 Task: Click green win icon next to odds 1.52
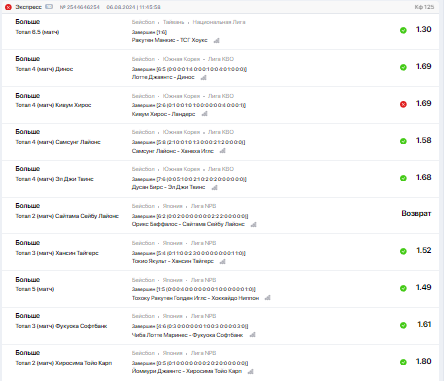click(x=403, y=251)
